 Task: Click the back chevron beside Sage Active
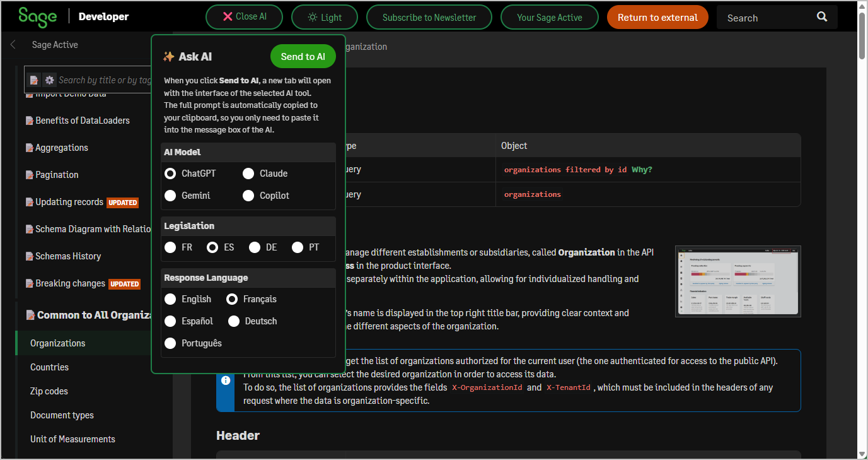point(13,45)
